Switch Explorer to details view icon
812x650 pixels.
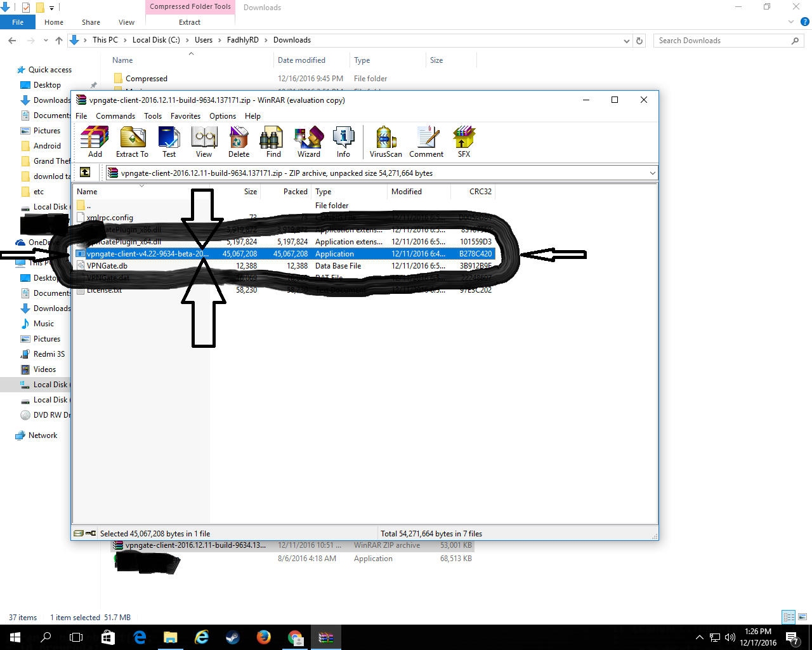[789, 617]
